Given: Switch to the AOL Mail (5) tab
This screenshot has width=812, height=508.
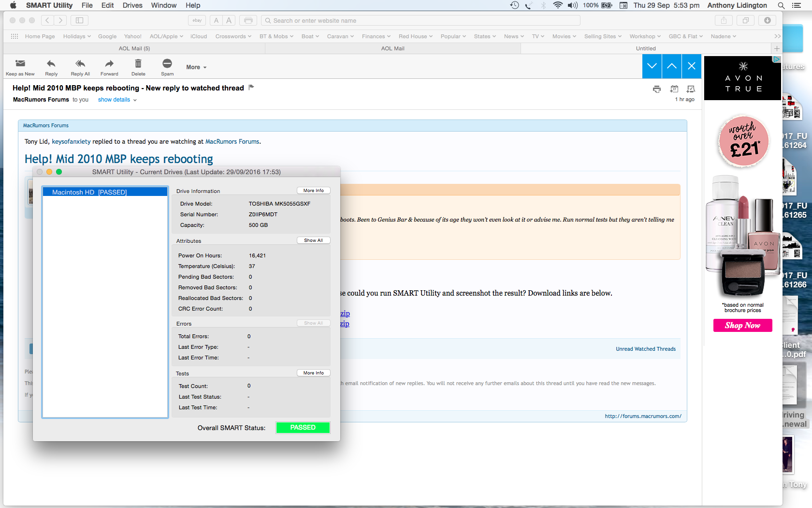Looking at the screenshot, I should click(134, 48).
